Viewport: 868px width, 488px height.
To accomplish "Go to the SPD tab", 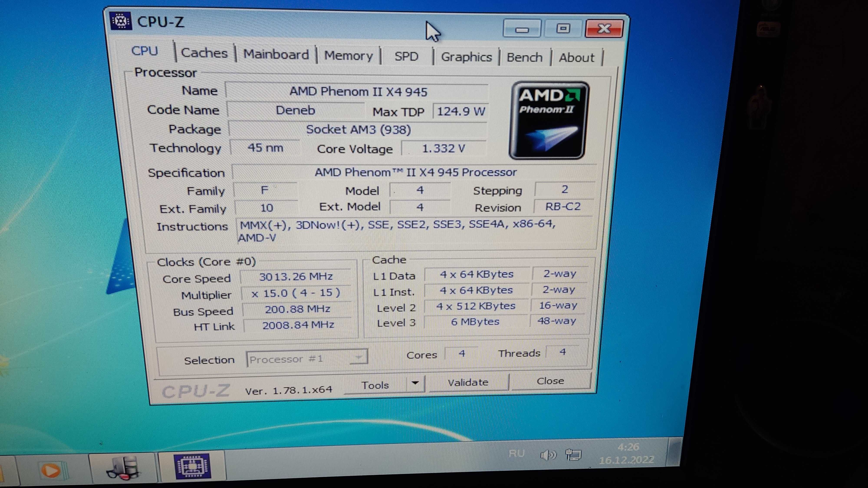I will point(406,56).
